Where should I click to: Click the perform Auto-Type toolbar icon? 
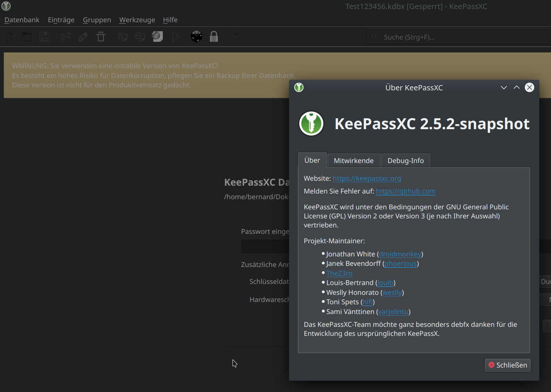pyautogui.click(x=175, y=37)
